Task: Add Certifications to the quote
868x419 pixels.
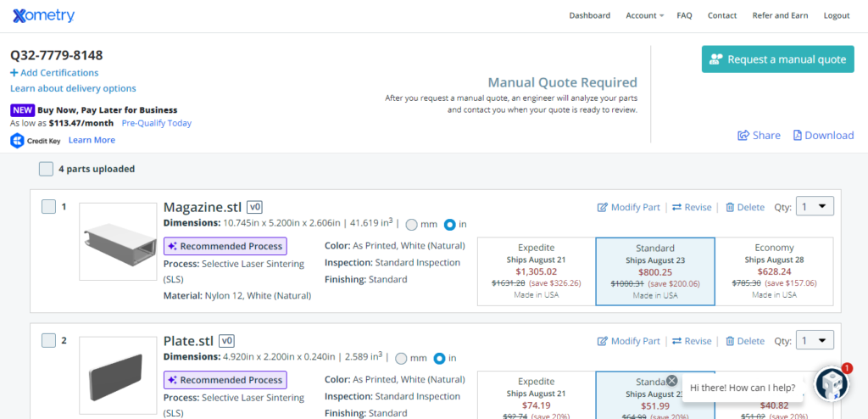Action: click(x=54, y=73)
